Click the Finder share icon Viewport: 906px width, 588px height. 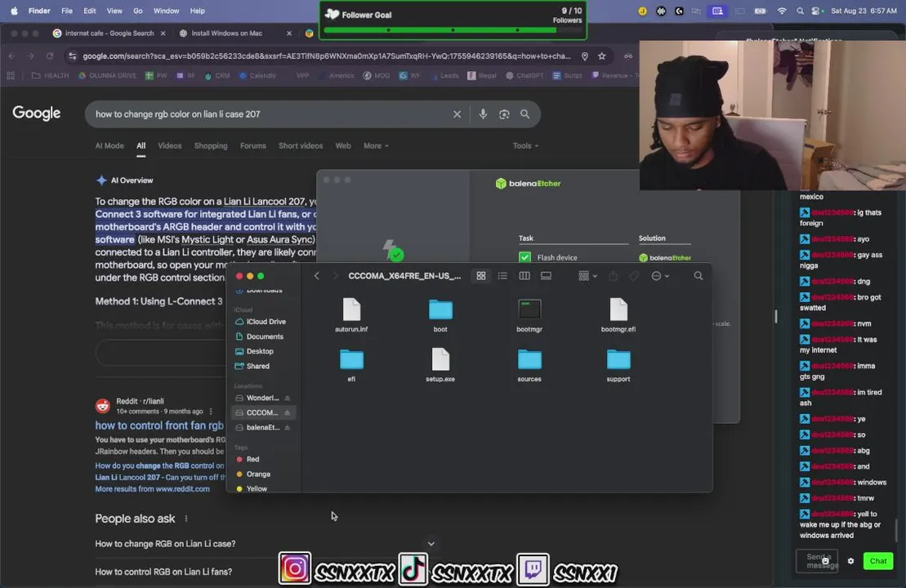(x=613, y=276)
